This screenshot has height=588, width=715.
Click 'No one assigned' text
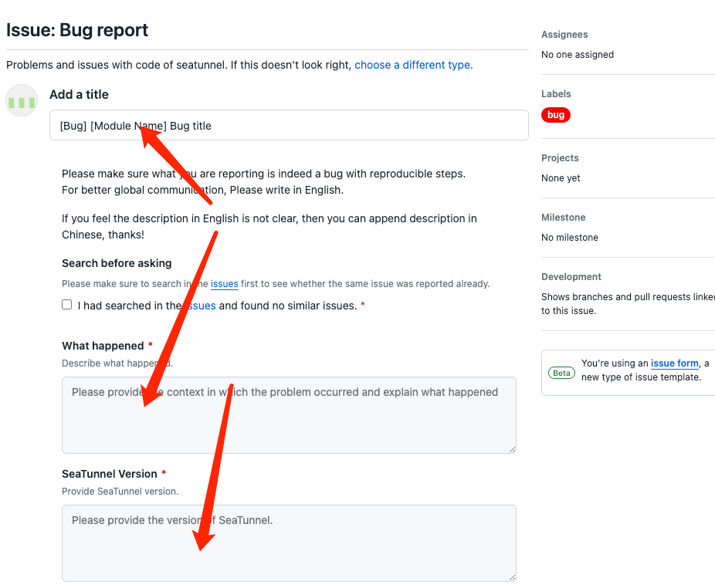[578, 55]
